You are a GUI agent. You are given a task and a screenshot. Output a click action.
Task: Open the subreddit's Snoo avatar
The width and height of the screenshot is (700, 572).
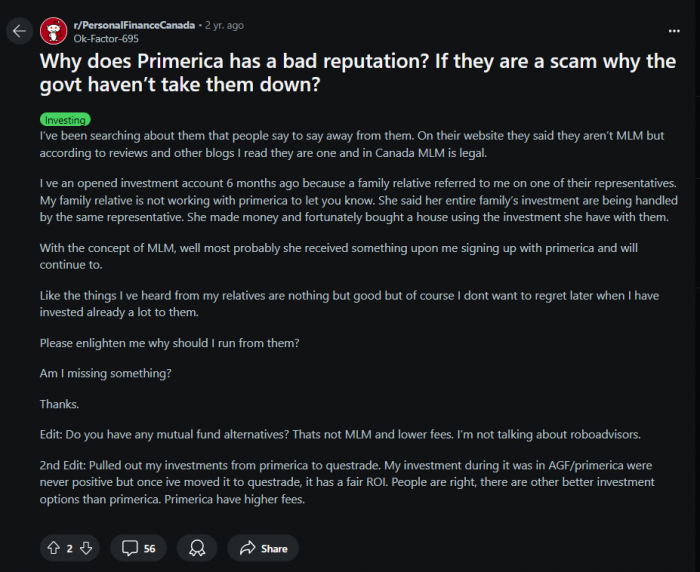pyautogui.click(x=54, y=31)
